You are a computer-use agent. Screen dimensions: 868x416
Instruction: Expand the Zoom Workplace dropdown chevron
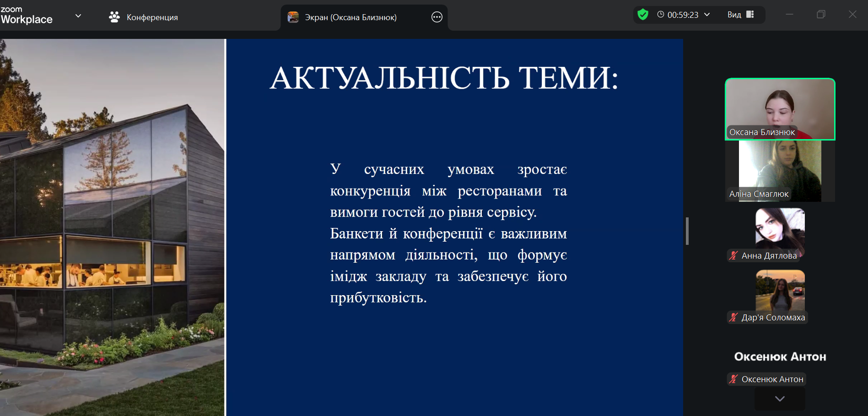click(78, 16)
